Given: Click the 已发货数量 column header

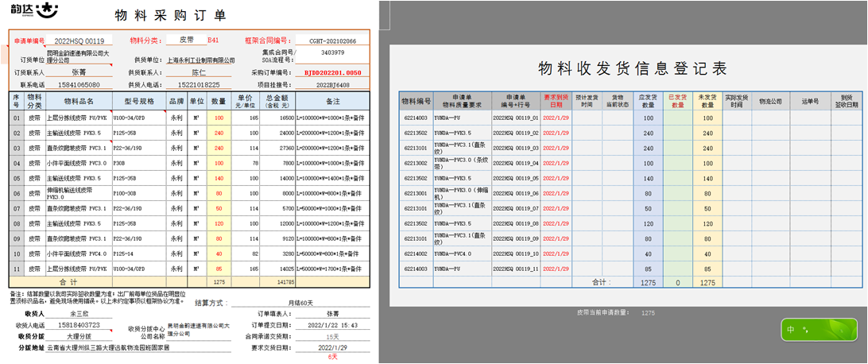Looking at the screenshot, I should (677, 101).
